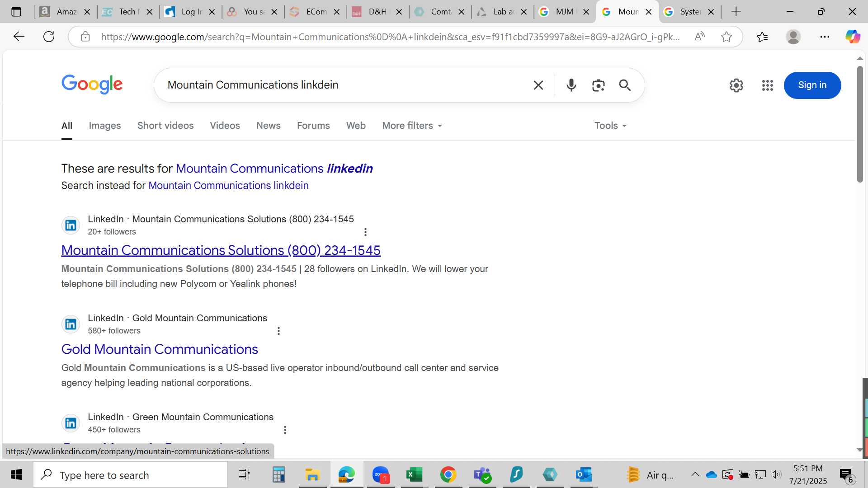The image size is (868, 488).
Task: Submit search with magnifier icon
Action: click(625, 85)
